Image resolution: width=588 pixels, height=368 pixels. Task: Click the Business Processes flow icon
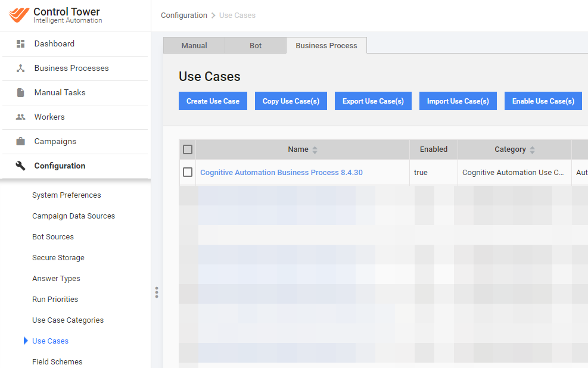coord(21,68)
